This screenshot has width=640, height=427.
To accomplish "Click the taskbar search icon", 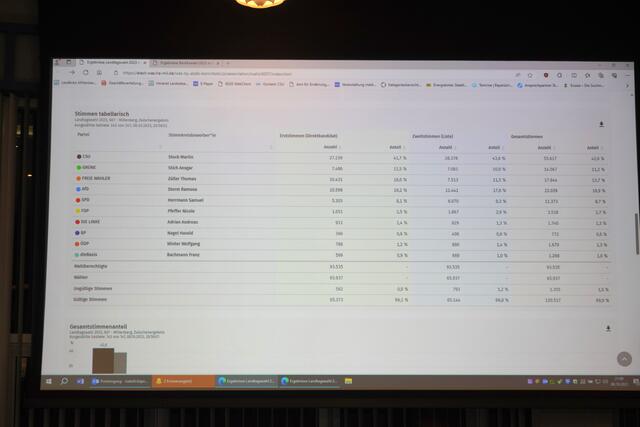I will (64, 381).
